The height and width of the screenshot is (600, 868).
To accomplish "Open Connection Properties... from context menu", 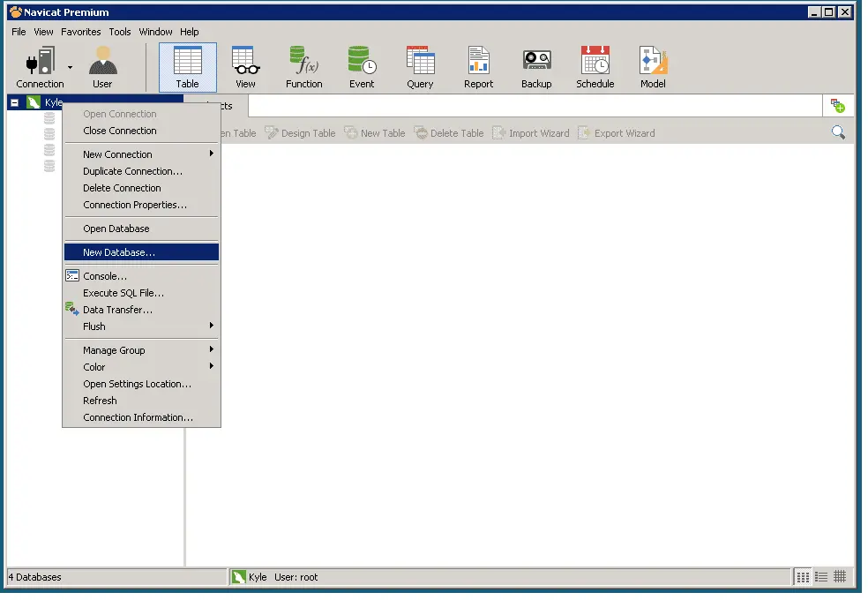I will coord(142,206).
